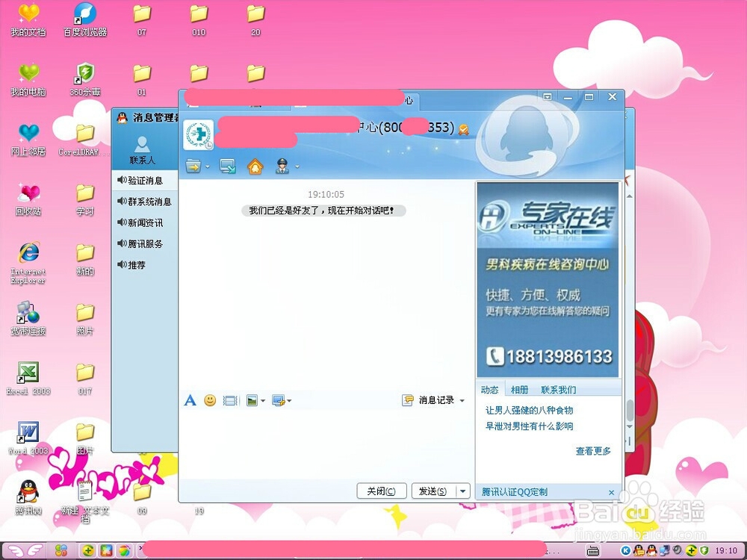Screen dimensions: 747x560
Task: Click the remote desktop assistance icon
Action: click(228, 167)
